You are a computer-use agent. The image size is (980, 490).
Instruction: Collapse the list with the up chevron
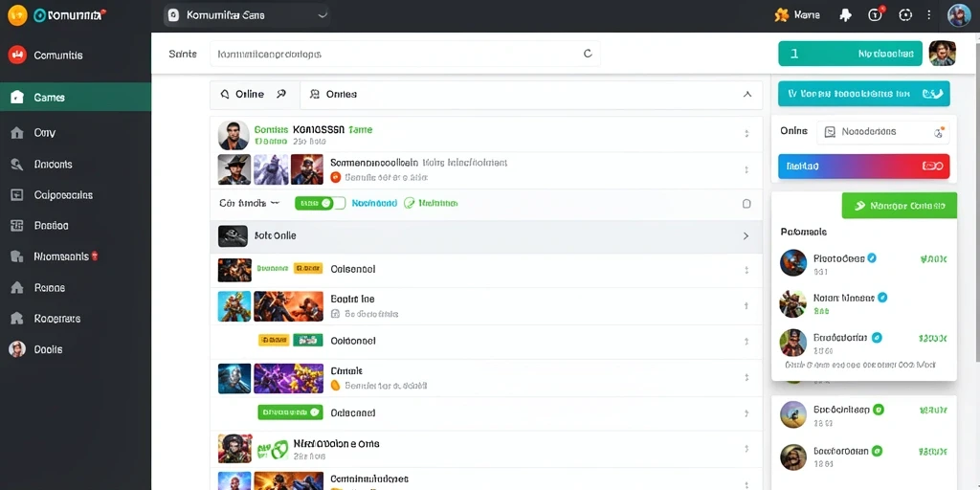point(746,95)
